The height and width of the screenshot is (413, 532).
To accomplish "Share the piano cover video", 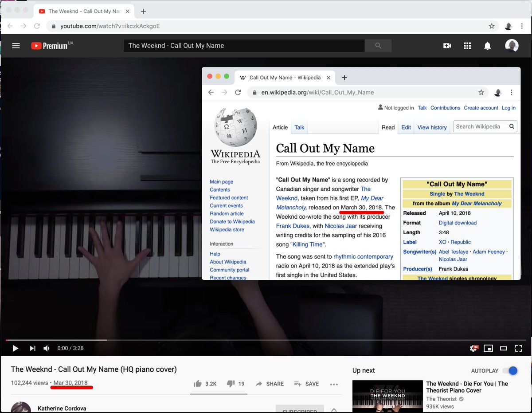I will pos(270,384).
